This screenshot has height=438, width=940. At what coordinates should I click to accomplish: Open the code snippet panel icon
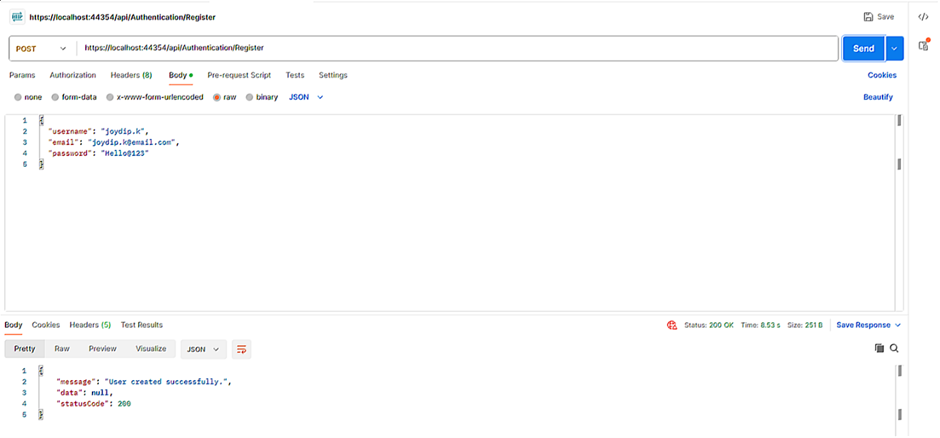coord(923,17)
